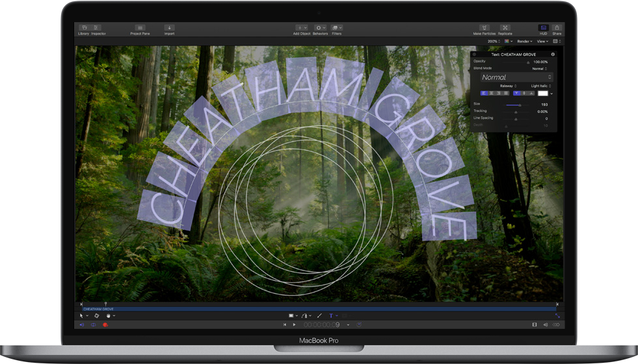
Task: Click the red Record button
Action: [105, 324]
